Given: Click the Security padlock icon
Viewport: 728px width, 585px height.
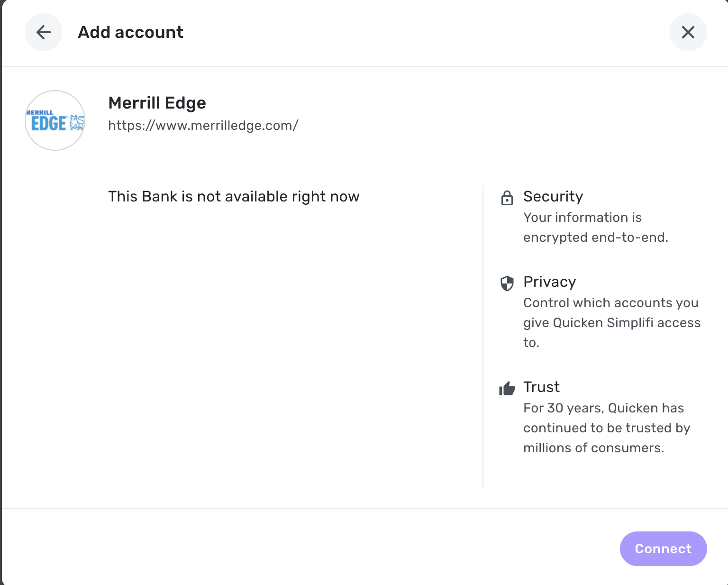Looking at the screenshot, I should tap(507, 198).
